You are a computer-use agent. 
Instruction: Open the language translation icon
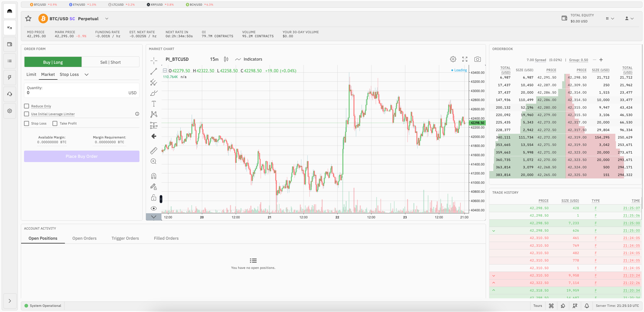(575, 306)
